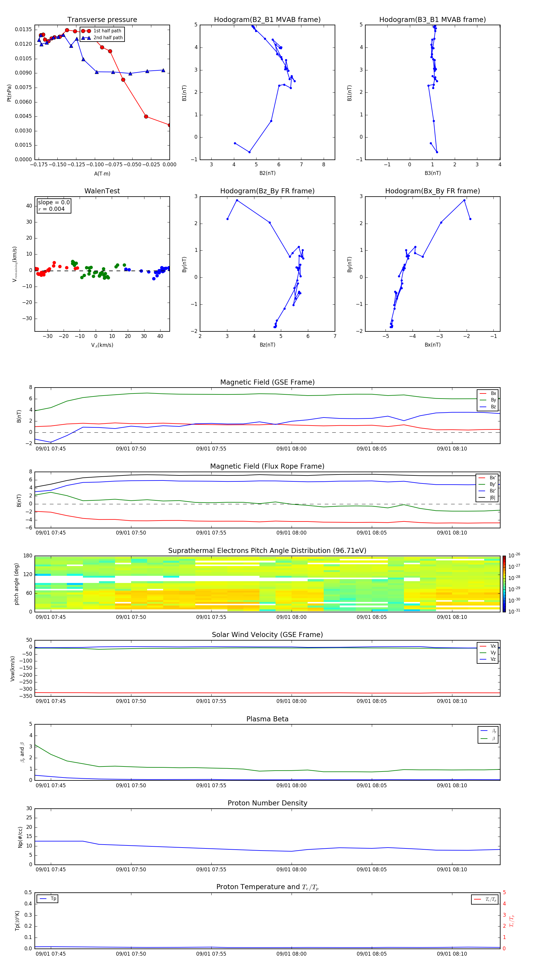The width and height of the screenshot is (535, 980).
Task: Click the 'Np(#/cc)' axis label
Action: [x=20, y=837]
